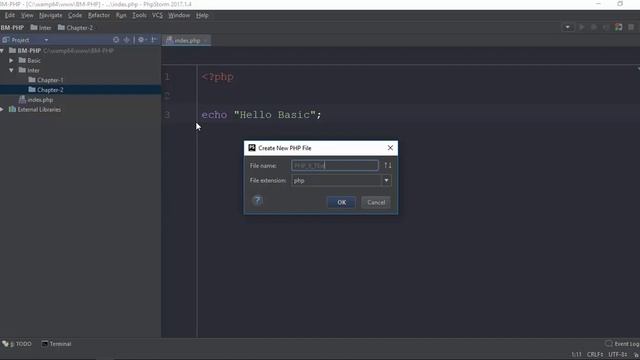Click the <?php opening tag line
Image resolution: width=640 pixels, height=360 pixels.
pos(218,77)
